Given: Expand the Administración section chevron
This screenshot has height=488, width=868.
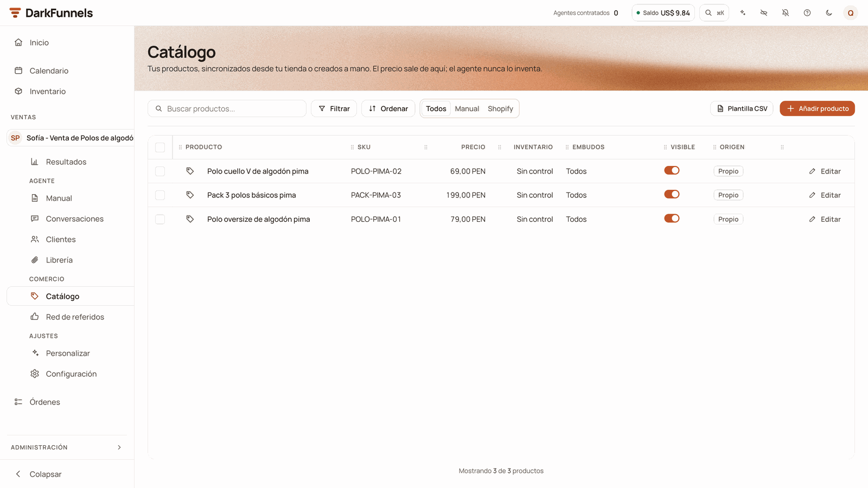Looking at the screenshot, I should 119,447.
